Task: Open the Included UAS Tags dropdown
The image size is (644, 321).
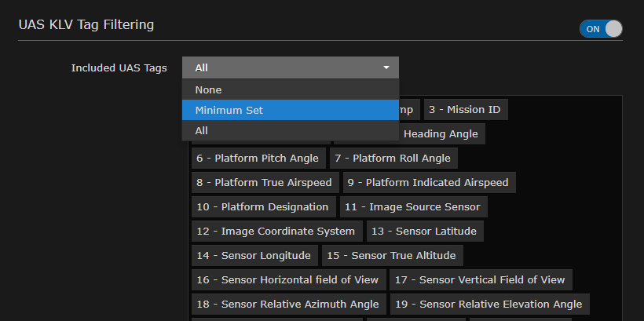Action: click(x=290, y=67)
